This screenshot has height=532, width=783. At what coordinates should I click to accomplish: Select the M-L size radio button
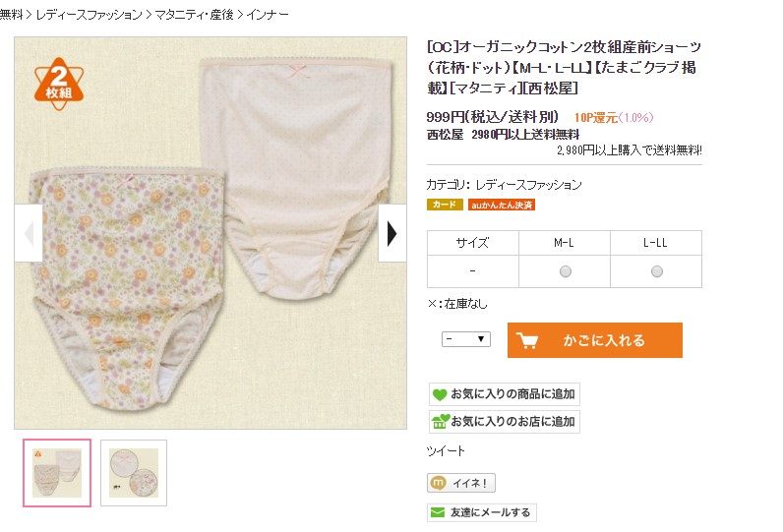pos(566,271)
